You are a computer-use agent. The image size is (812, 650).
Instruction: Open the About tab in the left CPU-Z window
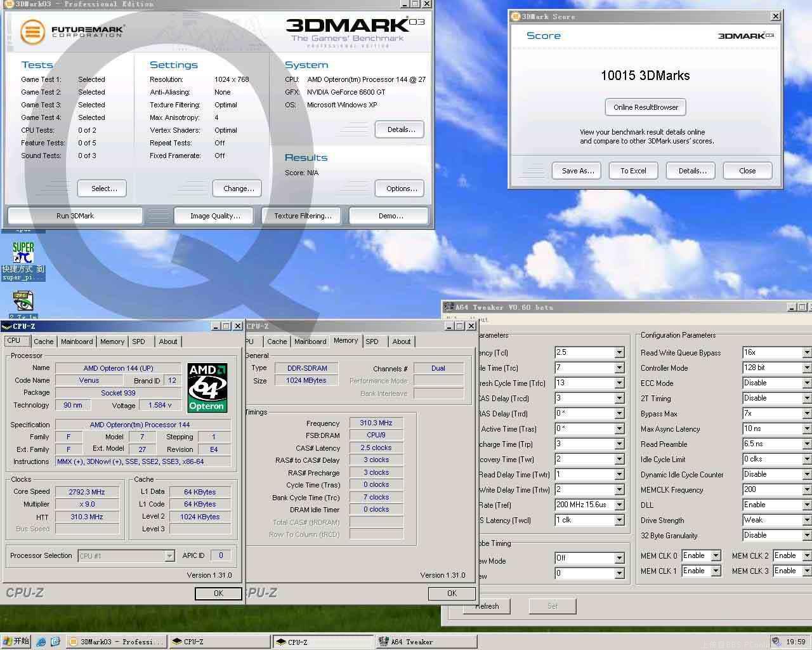[168, 342]
